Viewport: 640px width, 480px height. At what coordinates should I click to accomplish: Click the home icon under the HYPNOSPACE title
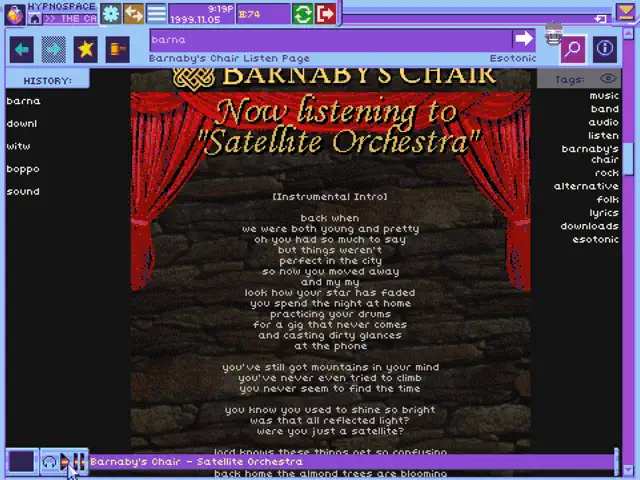[x=35, y=19]
